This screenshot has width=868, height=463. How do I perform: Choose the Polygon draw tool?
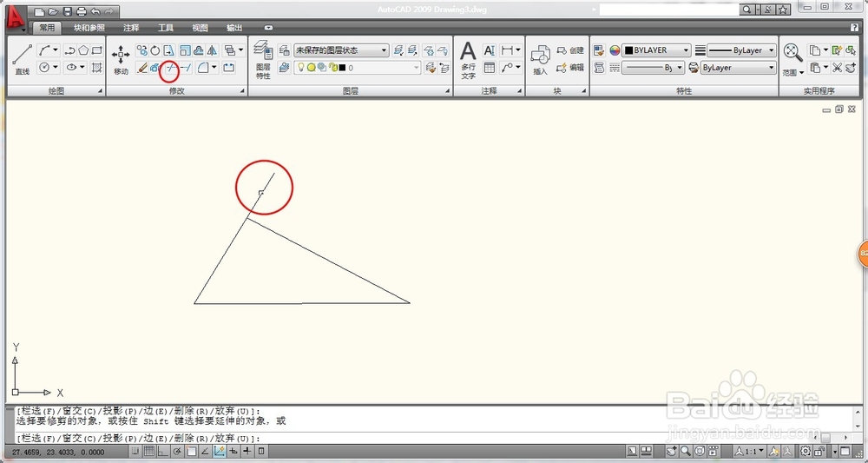83,50
